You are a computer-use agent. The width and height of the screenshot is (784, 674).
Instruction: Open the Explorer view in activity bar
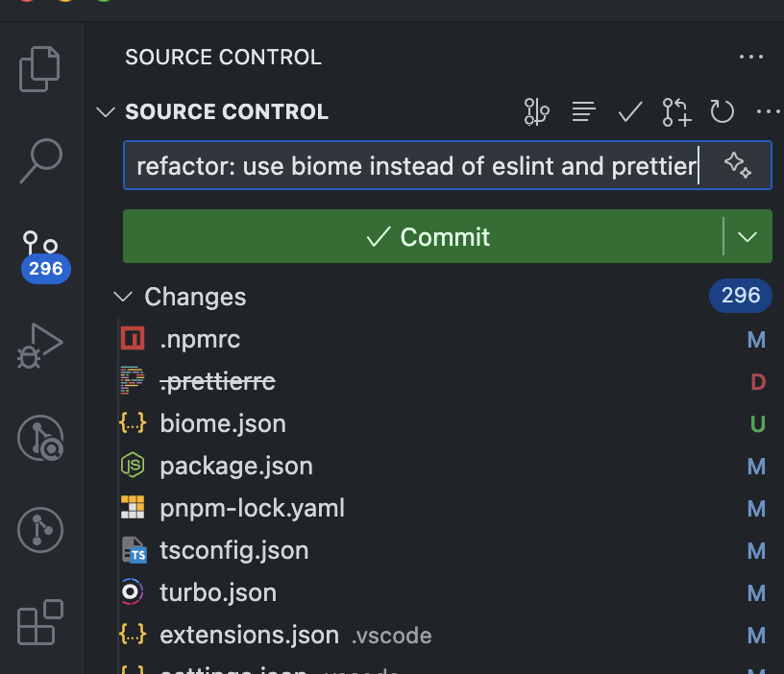tap(40, 68)
